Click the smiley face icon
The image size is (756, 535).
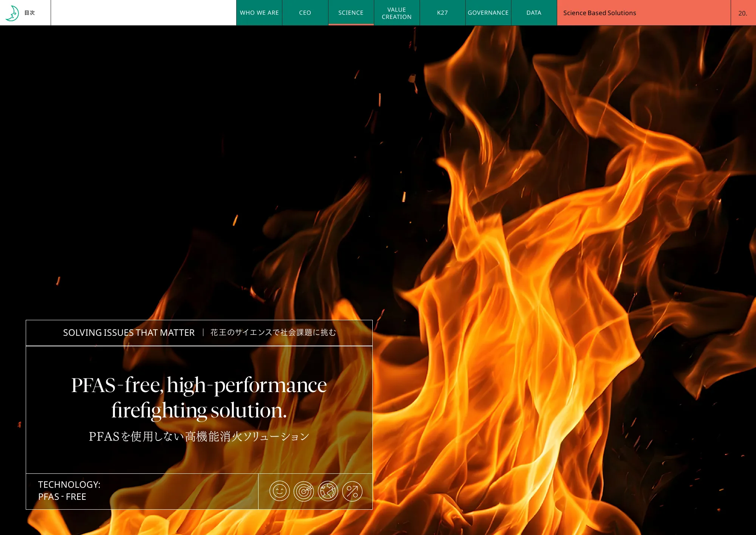(x=279, y=491)
